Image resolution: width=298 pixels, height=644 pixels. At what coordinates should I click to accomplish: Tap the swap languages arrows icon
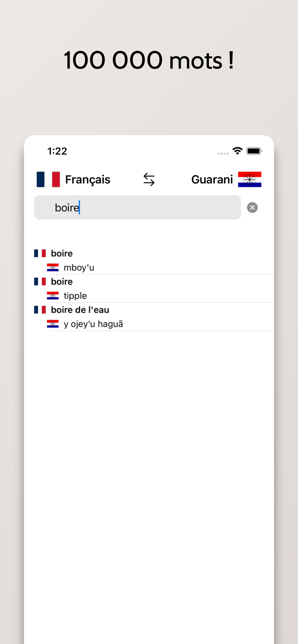[149, 179]
